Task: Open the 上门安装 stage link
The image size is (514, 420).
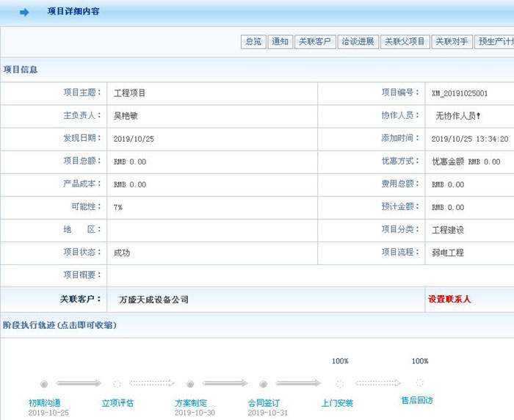Action: click(337, 403)
